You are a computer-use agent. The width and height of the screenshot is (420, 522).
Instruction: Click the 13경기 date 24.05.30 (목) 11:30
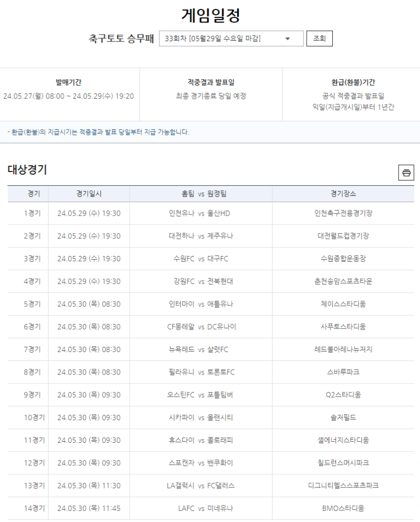tap(89, 486)
